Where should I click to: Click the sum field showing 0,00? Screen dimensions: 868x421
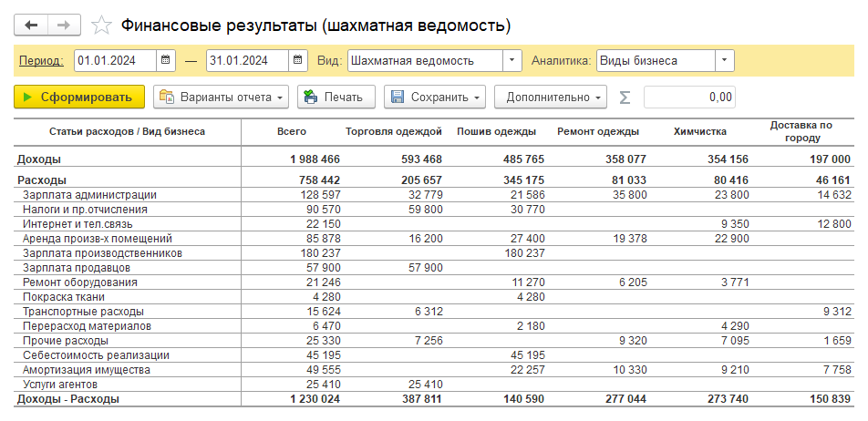pos(689,98)
